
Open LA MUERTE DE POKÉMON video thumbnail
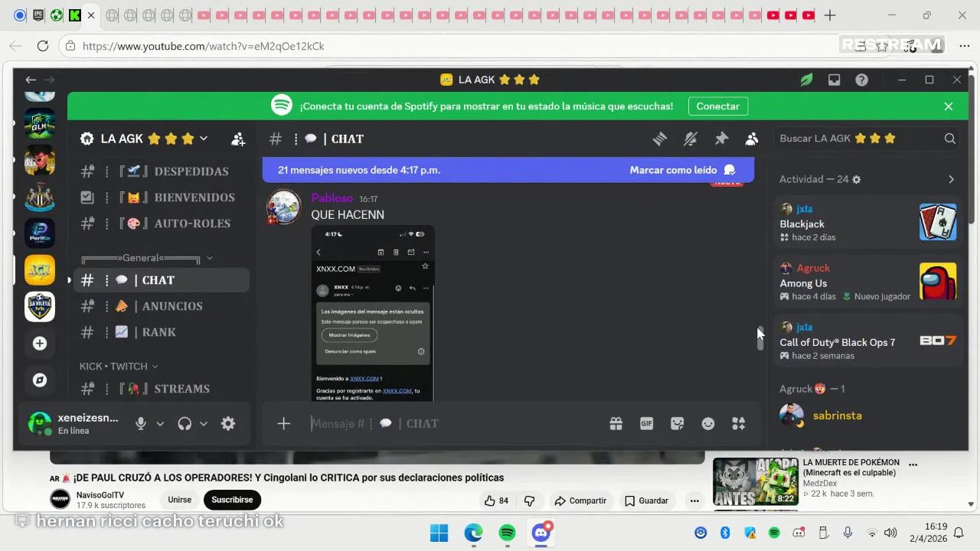(756, 481)
